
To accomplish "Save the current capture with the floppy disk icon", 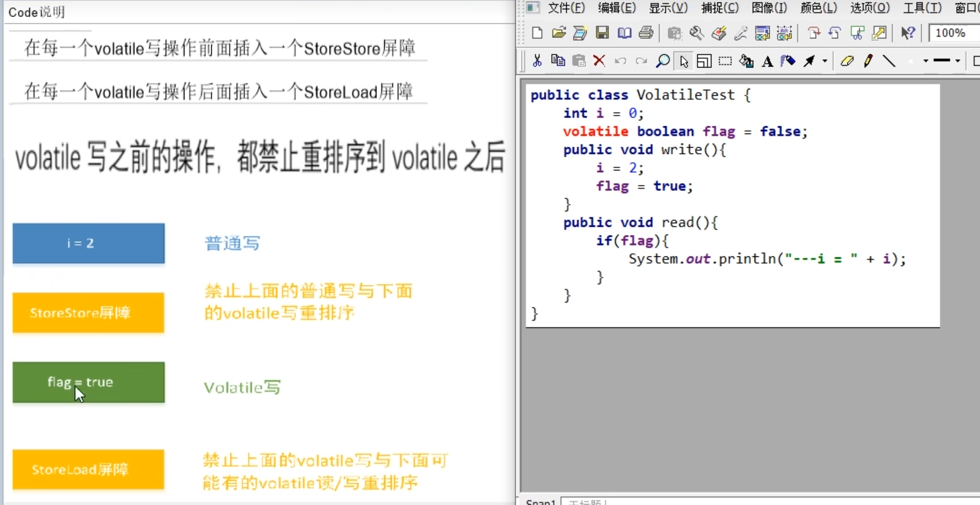I will coord(603,33).
